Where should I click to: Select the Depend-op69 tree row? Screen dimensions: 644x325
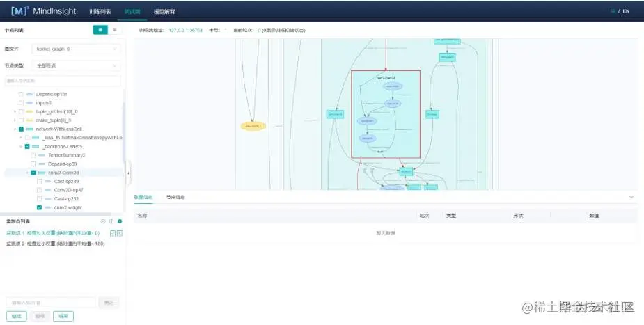click(x=63, y=164)
